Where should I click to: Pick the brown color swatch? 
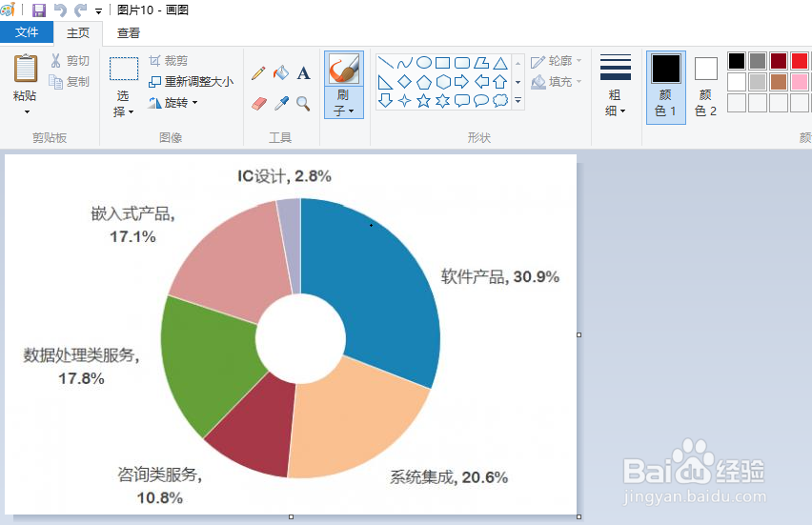point(778,82)
